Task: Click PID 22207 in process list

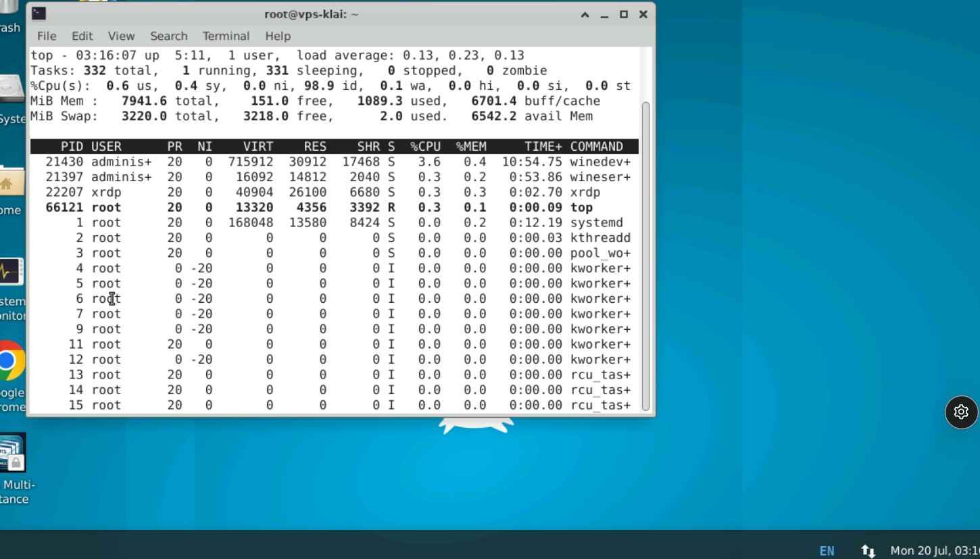Action: click(x=64, y=193)
